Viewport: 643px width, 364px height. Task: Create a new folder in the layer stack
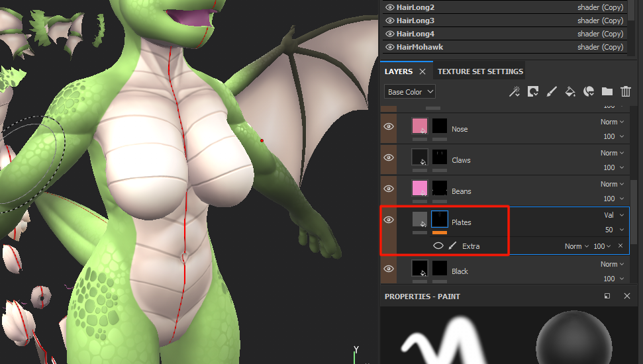(x=607, y=91)
